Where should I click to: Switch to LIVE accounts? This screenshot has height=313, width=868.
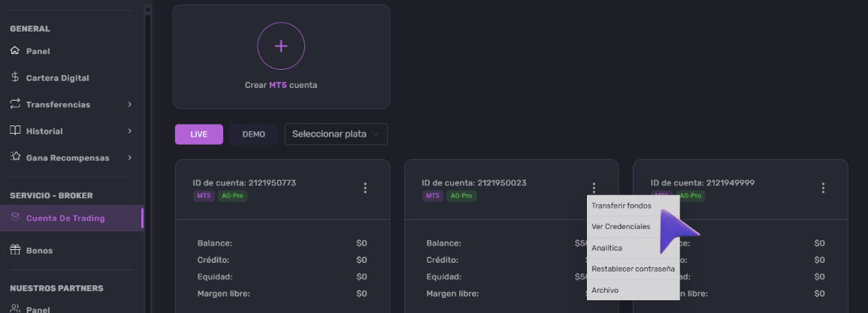pos(198,134)
